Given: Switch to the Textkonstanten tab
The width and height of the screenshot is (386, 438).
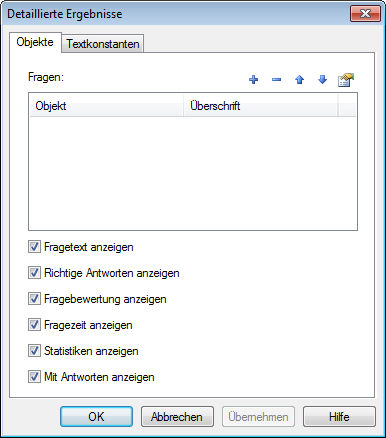Looking at the screenshot, I should click(x=103, y=44).
